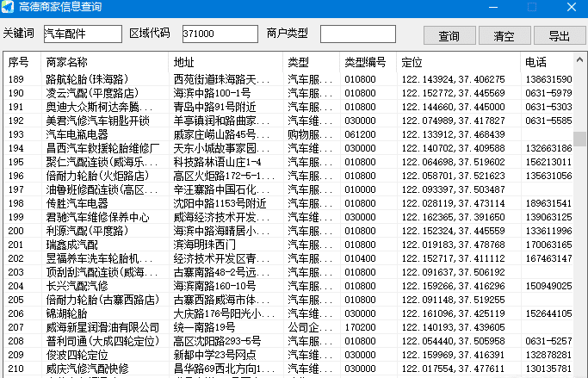The height and width of the screenshot is (378, 588).
Task: Click type cell 公司企...
Action: 310,327
